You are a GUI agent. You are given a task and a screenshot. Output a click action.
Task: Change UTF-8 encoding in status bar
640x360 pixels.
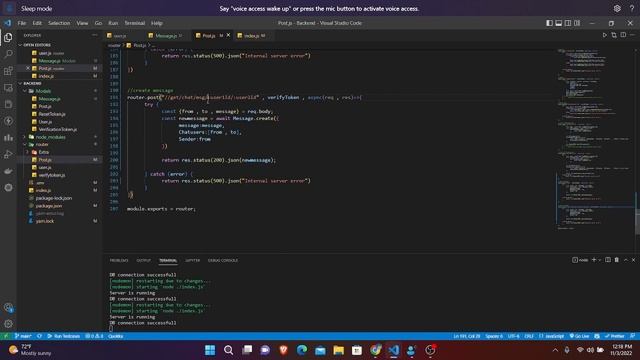[x=513, y=336]
